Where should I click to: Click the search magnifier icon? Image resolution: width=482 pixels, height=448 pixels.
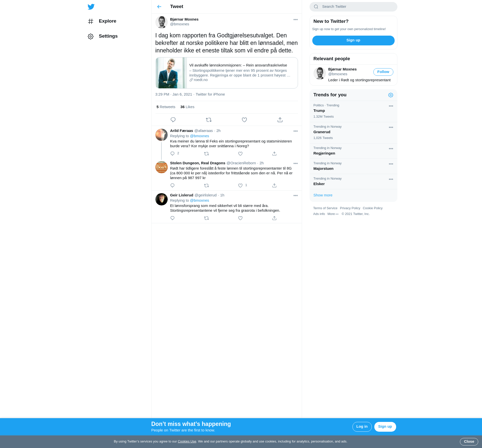pyautogui.click(x=316, y=7)
